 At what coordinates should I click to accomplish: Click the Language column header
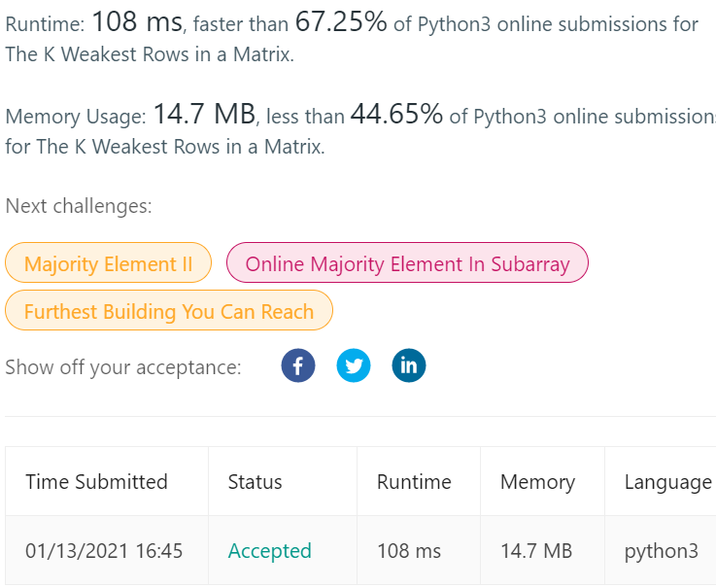pos(667,482)
